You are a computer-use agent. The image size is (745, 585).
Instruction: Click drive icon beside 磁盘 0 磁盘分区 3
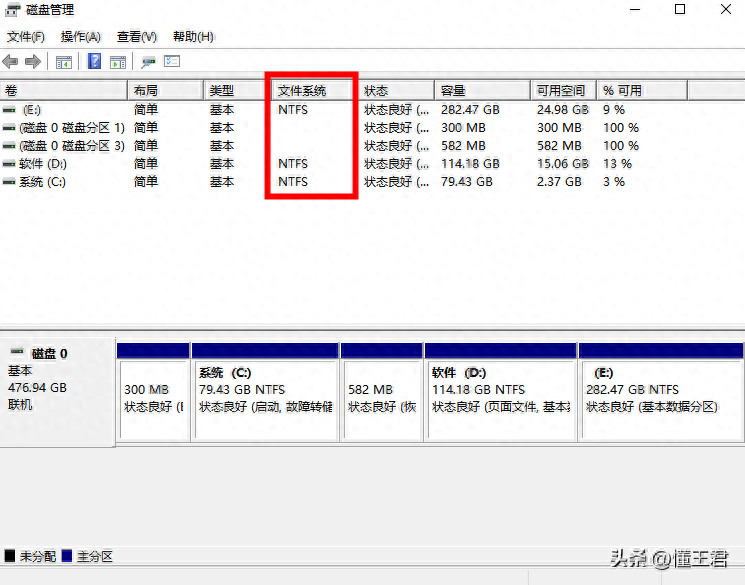tap(9, 146)
